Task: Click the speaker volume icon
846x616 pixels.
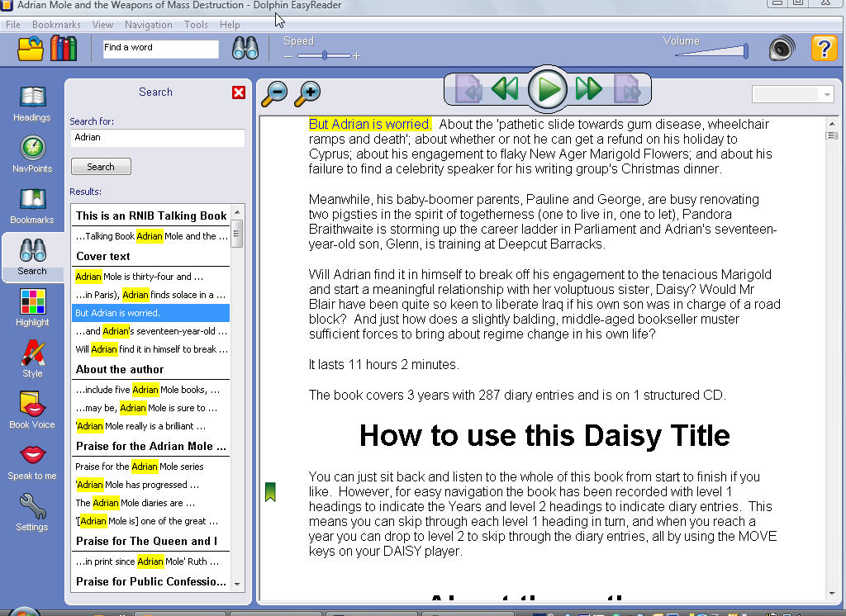Action: 782,49
